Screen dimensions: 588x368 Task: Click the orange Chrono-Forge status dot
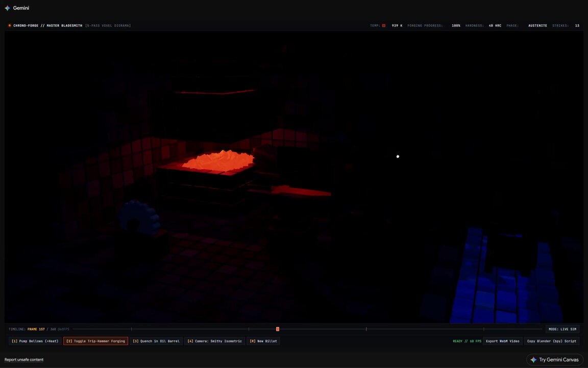point(10,26)
